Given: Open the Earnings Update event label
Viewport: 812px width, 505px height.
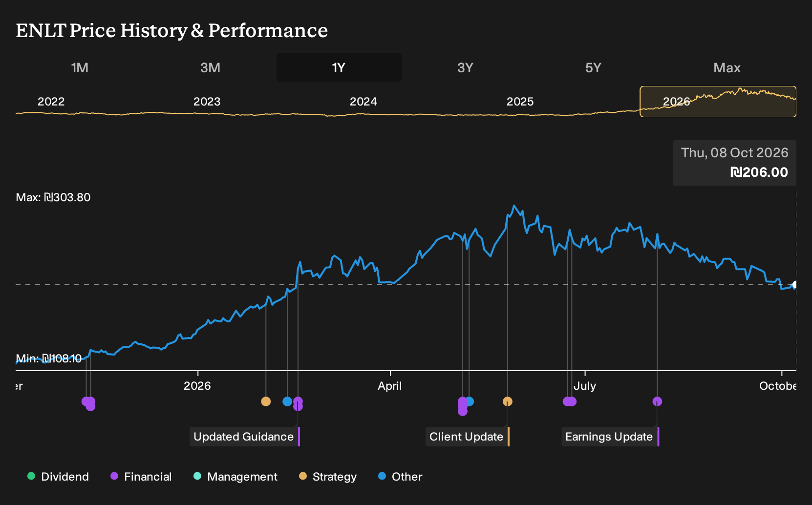Looking at the screenshot, I should [610, 437].
